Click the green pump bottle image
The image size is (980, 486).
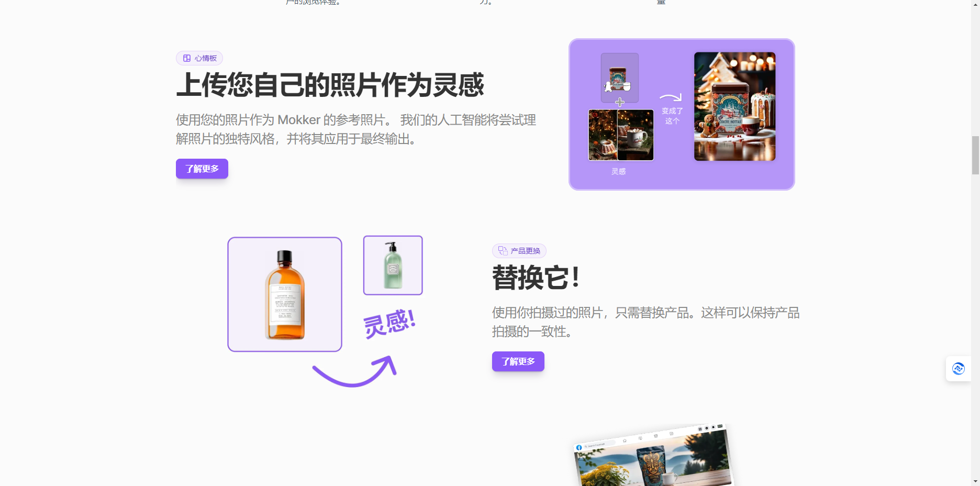pyautogui.click(x=393, y=265)
